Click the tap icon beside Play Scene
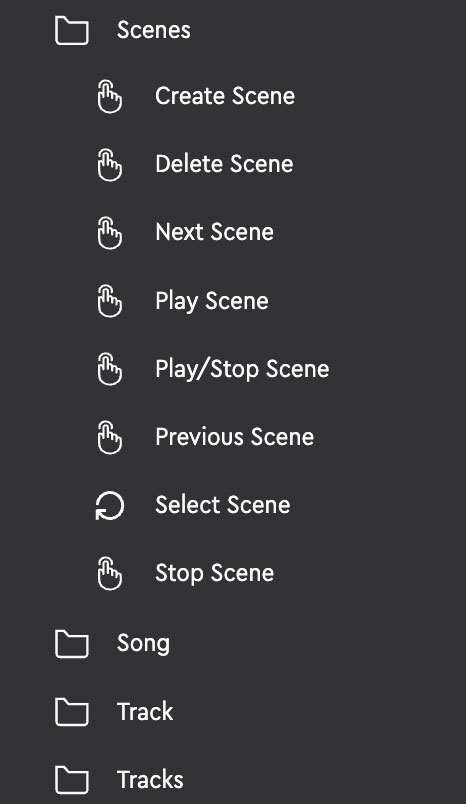This screenshot has width=466, height=804. click(110, 301)
